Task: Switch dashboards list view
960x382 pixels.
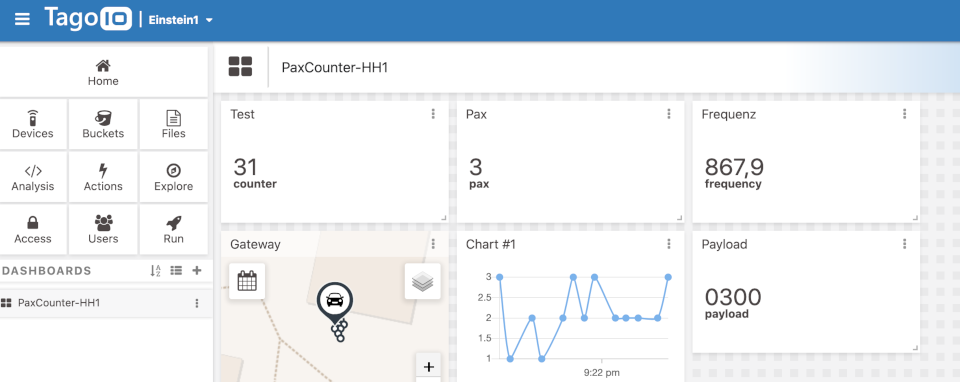Action: (x=176, y=271)
